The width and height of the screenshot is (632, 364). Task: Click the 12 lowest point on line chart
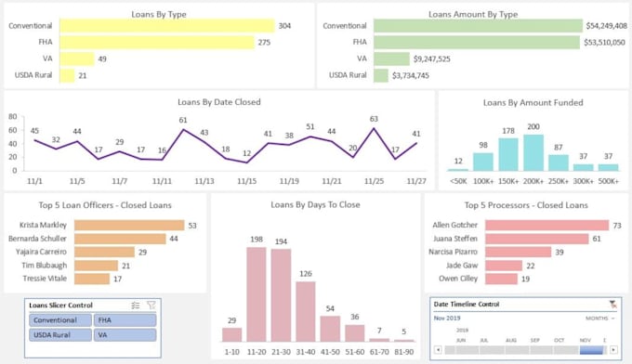246,162
